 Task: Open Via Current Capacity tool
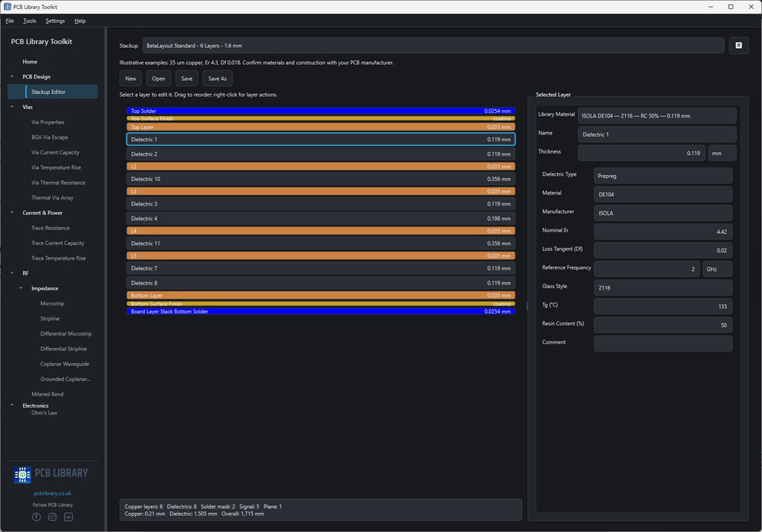point(55,152)
